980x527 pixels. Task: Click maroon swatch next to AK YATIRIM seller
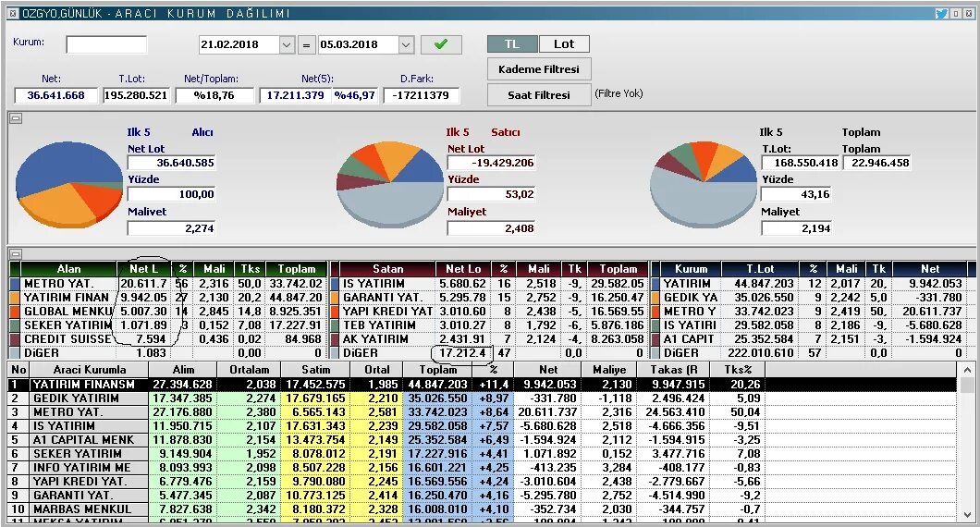pyautogui.click(x=335, y=338)
